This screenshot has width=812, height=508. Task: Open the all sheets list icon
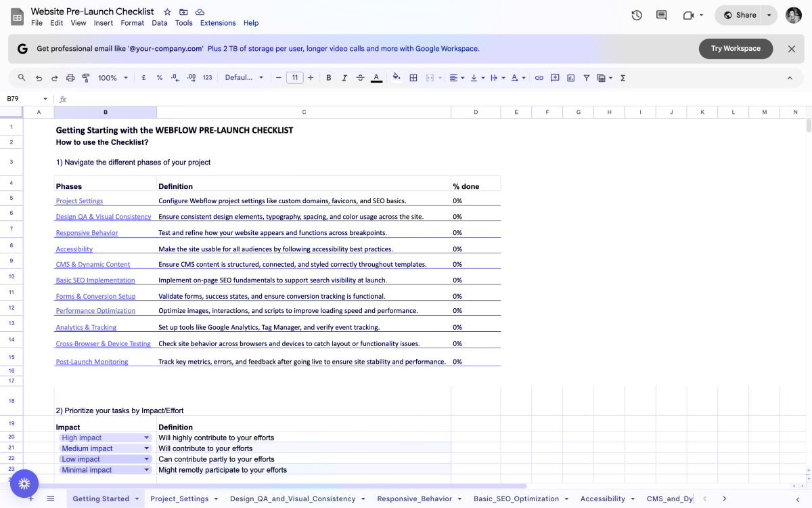[51, 499]
